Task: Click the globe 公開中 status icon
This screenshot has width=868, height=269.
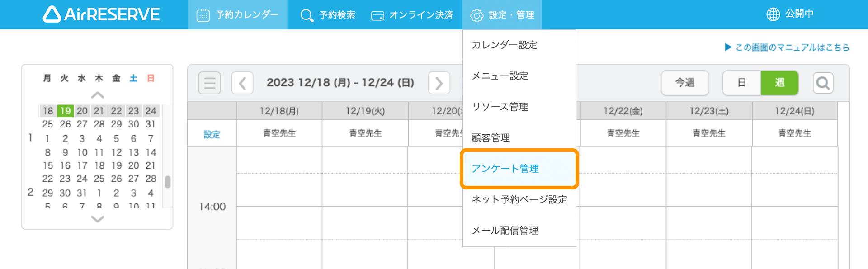Action: click(773, 14)
